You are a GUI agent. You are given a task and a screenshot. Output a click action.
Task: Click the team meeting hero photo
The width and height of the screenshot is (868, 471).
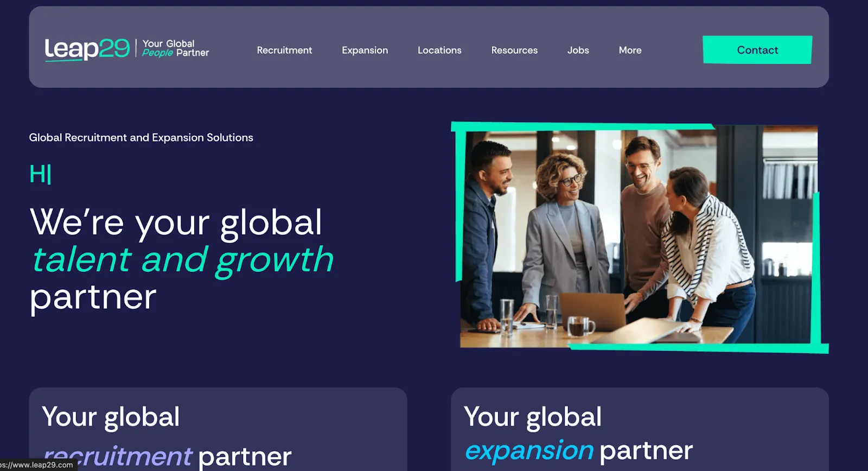pyautogui.click(x=639, y=237)
